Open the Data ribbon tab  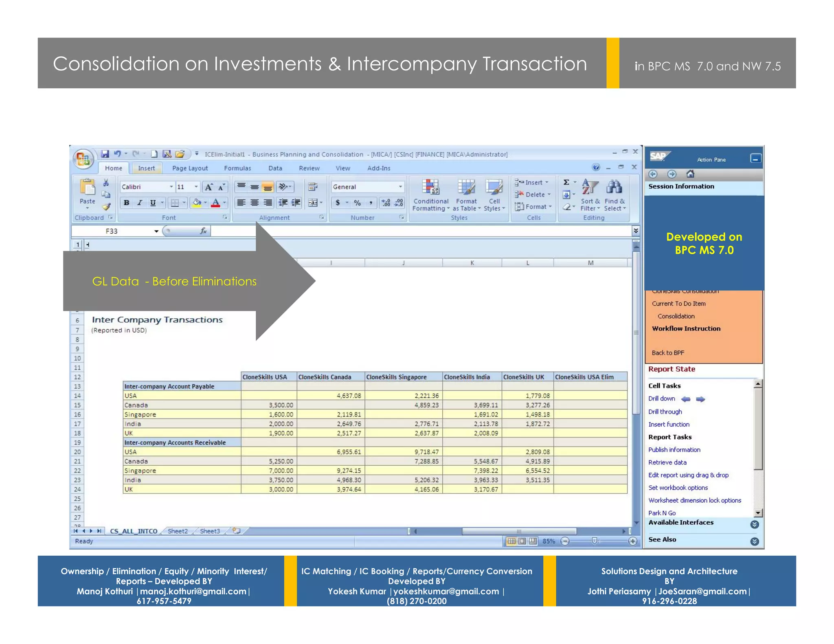(275, 168)
